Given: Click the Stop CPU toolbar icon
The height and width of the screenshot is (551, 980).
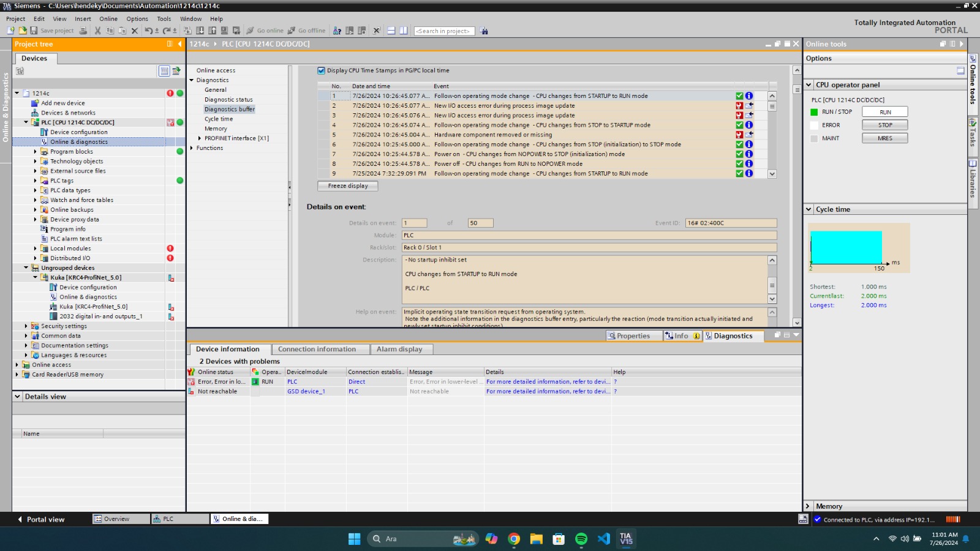Looking at the screenshot, I should [x=362, y=31].
